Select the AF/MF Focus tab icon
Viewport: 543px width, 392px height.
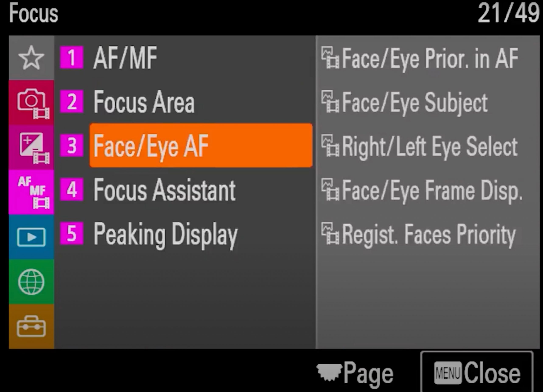(31, 192)
